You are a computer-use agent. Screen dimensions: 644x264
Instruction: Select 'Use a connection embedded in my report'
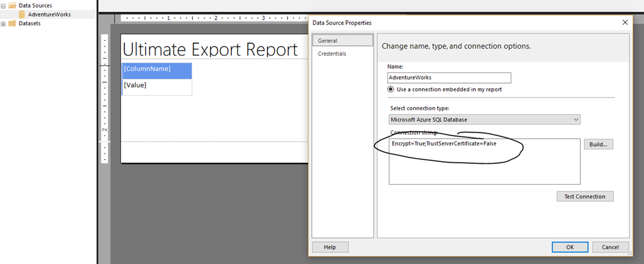(x=391, y=89)
